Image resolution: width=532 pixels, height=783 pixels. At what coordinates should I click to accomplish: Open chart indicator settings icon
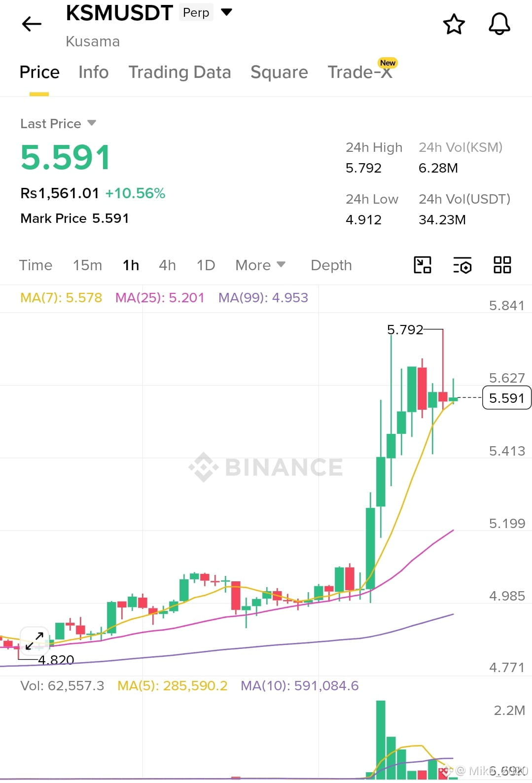pos(462,265)
